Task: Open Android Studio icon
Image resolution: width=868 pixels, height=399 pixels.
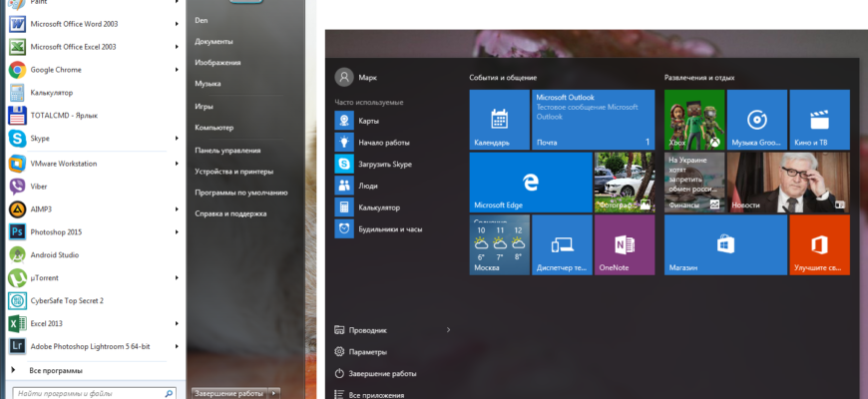Action: click(x=17, y=254)
